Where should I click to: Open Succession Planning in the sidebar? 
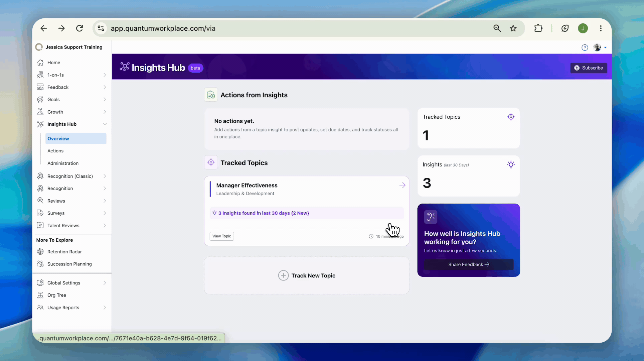click(x=69, y=264)
